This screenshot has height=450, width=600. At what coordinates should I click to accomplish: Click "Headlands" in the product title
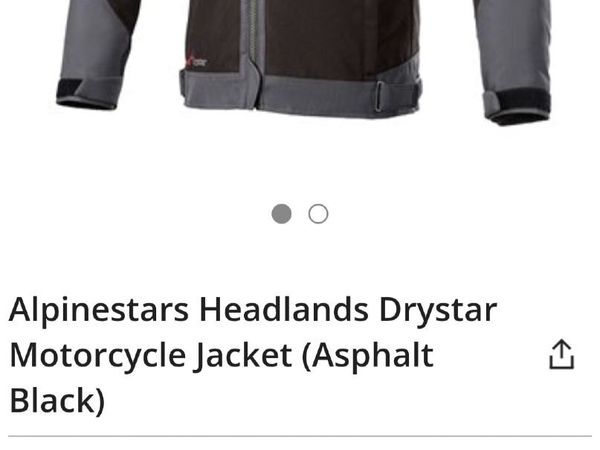[x=284, y=309]
